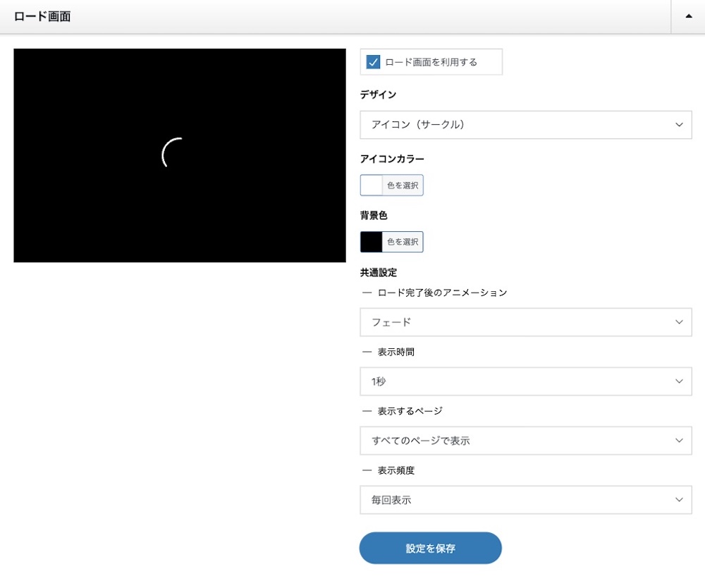
Task: Click the 背景色 label text
Action: (374, 215)
